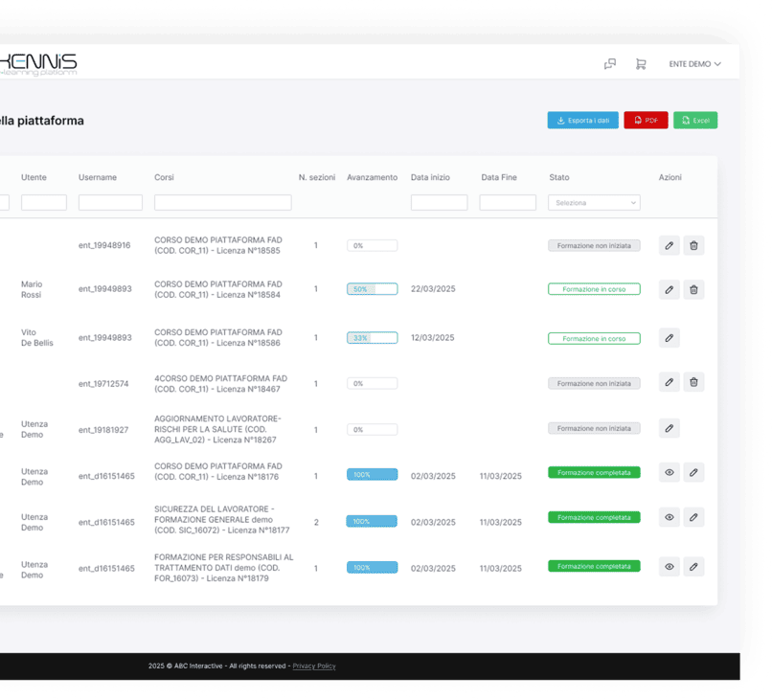
Task: Click trash icon for Mario Rossi row
Action: 694,289
